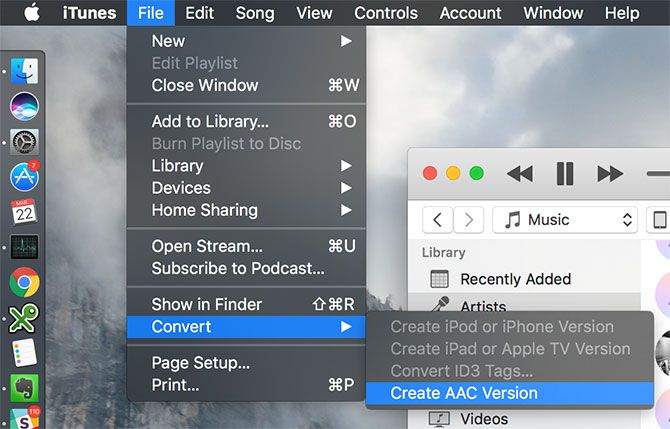Open Calendar showing 22 in Dock
The image size is (670, 429).
[24, 212]
